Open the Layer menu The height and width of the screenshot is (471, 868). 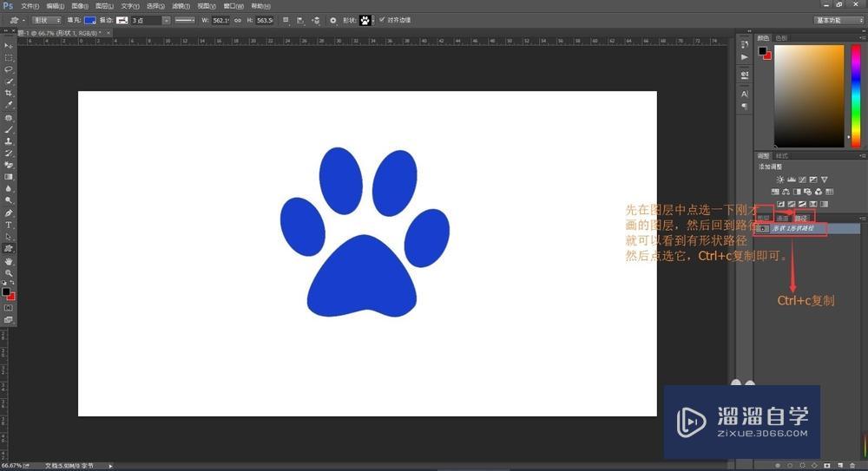tap(104, 6)
